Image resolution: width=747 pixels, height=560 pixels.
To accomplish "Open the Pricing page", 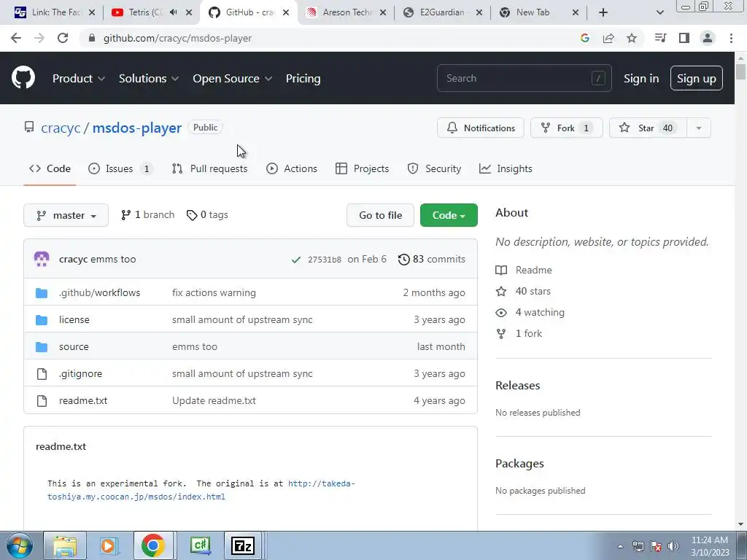I will click(303, 79).
